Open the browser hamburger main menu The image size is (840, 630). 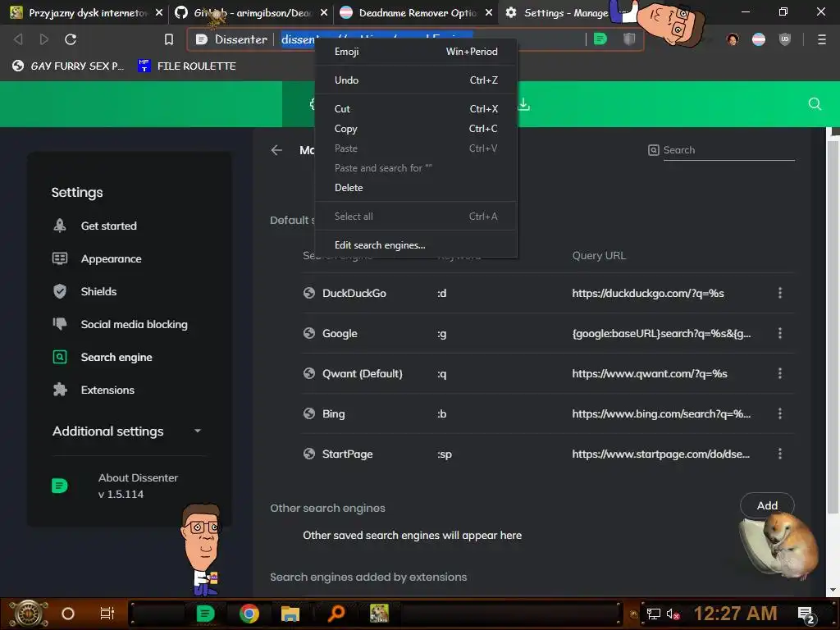point(822,39)
